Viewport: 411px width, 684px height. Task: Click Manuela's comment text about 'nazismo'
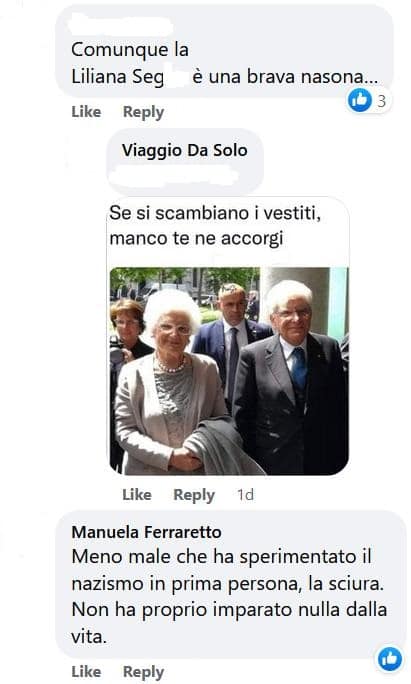[229, 596]
